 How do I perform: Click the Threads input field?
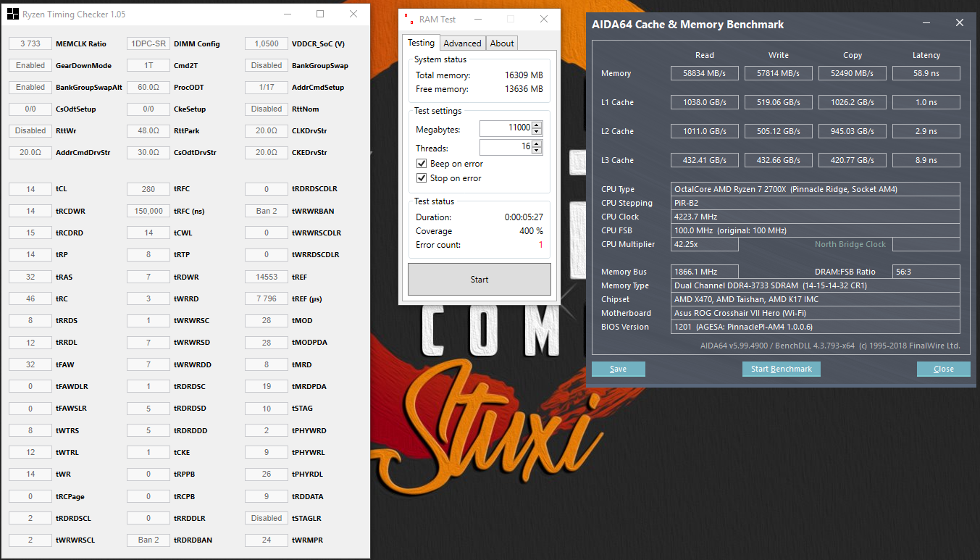point(506,148)
